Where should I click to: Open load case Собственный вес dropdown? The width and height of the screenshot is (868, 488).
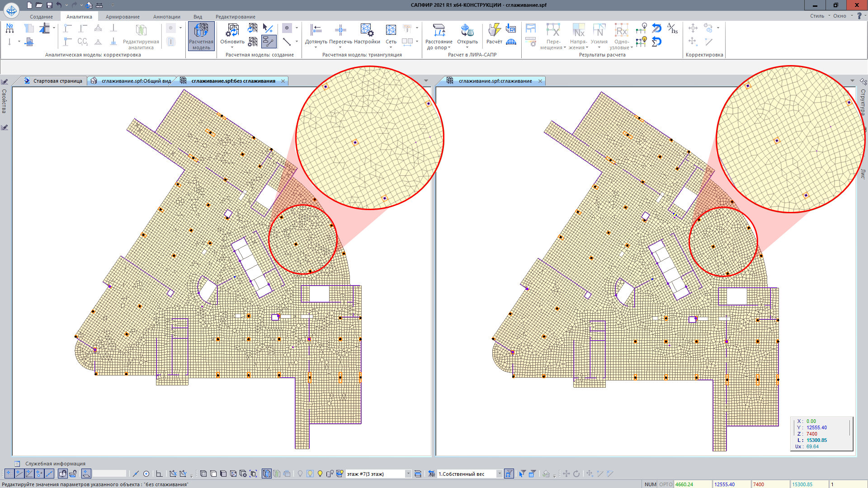click(499, 474)
